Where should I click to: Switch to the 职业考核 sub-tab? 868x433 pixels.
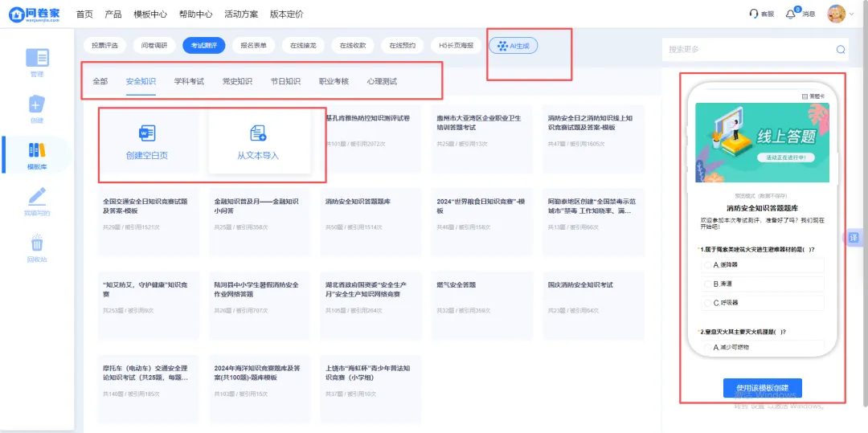(x=334, y=81)
